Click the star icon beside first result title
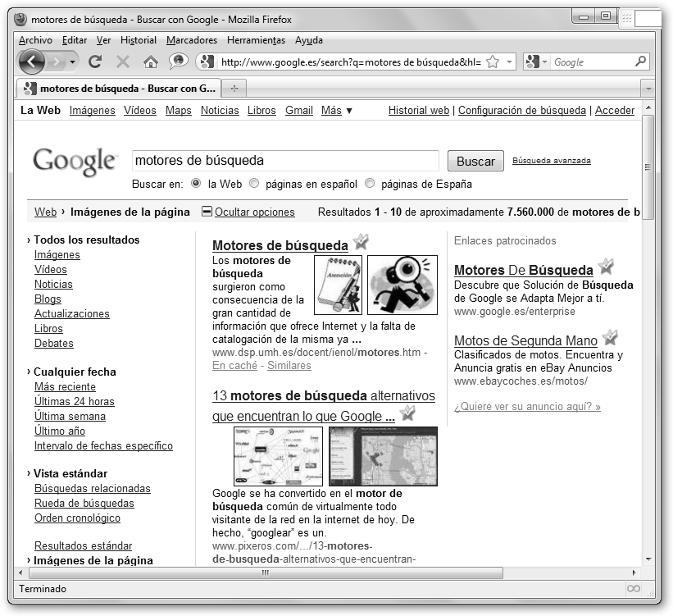The height and width of the screenshot is (616, 673). pos(361,243)
